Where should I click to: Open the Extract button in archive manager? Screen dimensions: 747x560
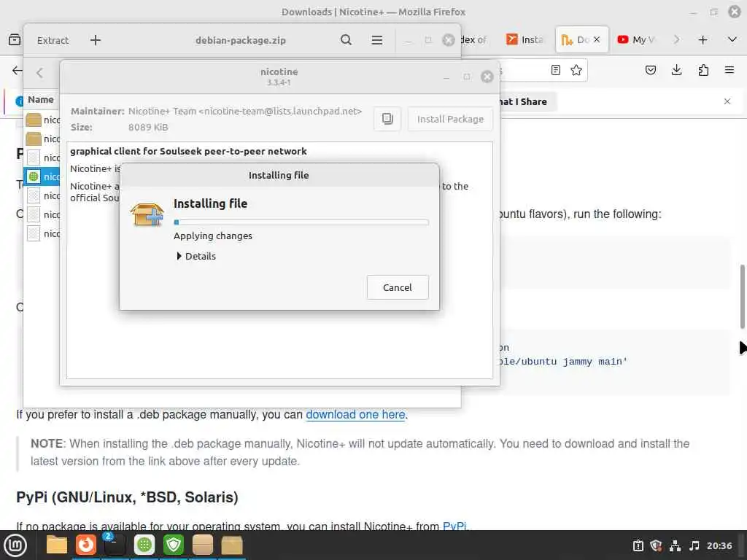(53, 41)
